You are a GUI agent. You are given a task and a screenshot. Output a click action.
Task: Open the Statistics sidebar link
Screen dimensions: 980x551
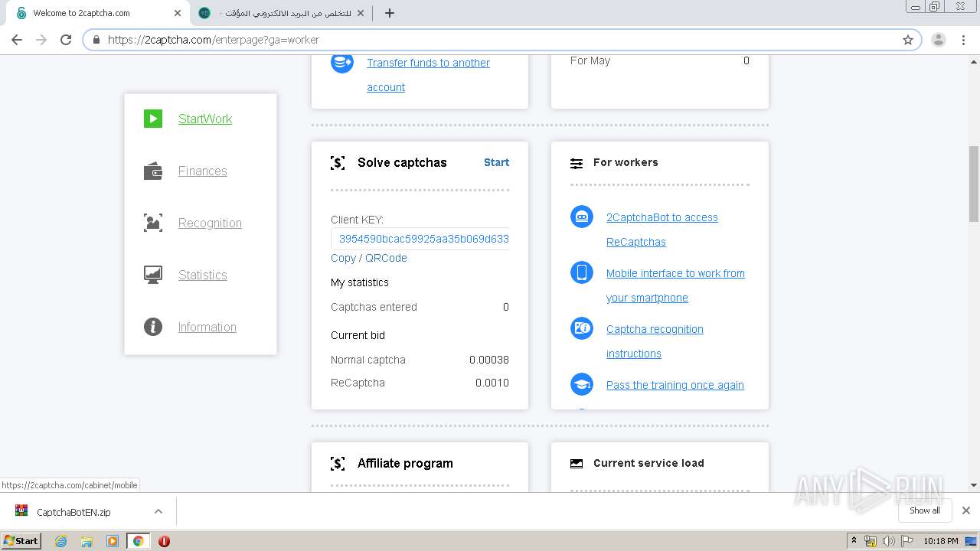click(x=203, y=275)
